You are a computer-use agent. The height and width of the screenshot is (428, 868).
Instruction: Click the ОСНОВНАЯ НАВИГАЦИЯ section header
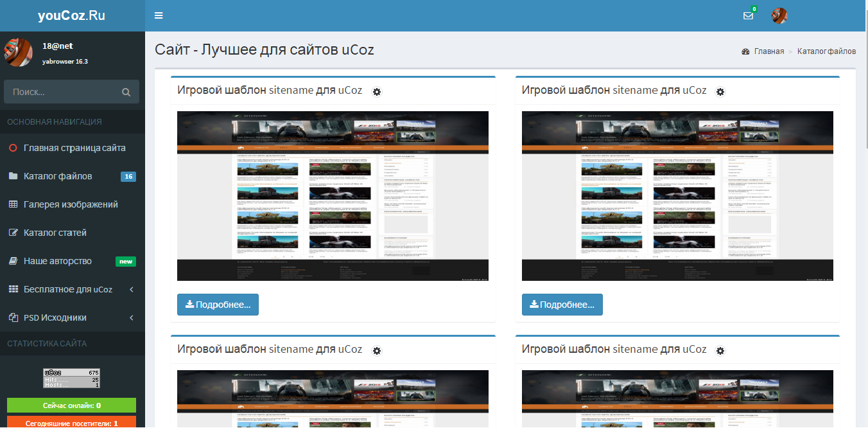55,121
